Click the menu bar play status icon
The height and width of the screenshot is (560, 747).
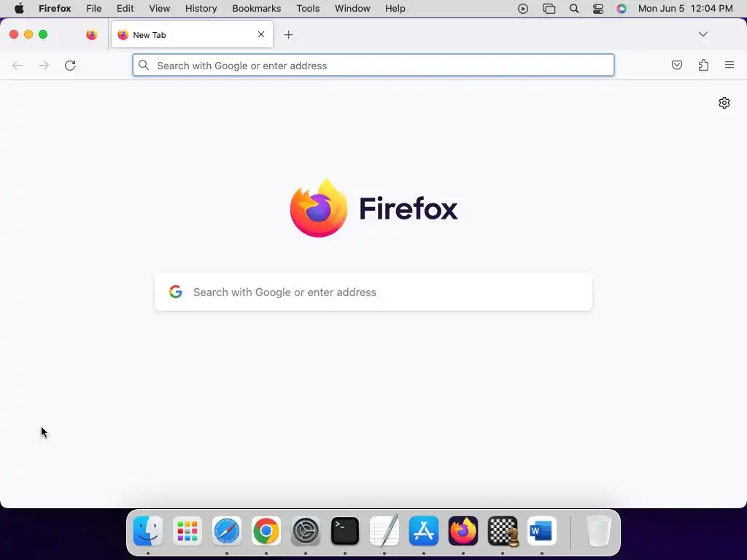click(522, 9)
